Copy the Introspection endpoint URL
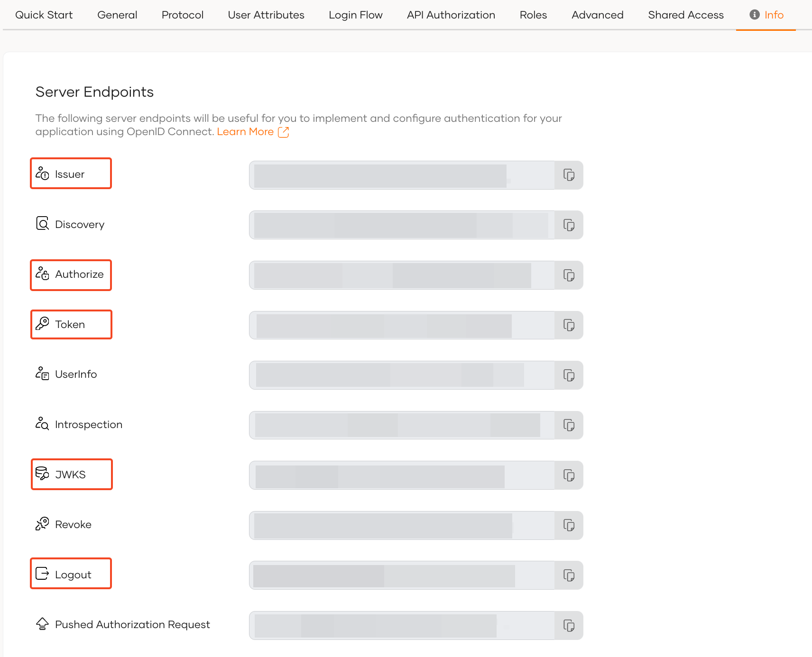 click(x=569, y=425)
